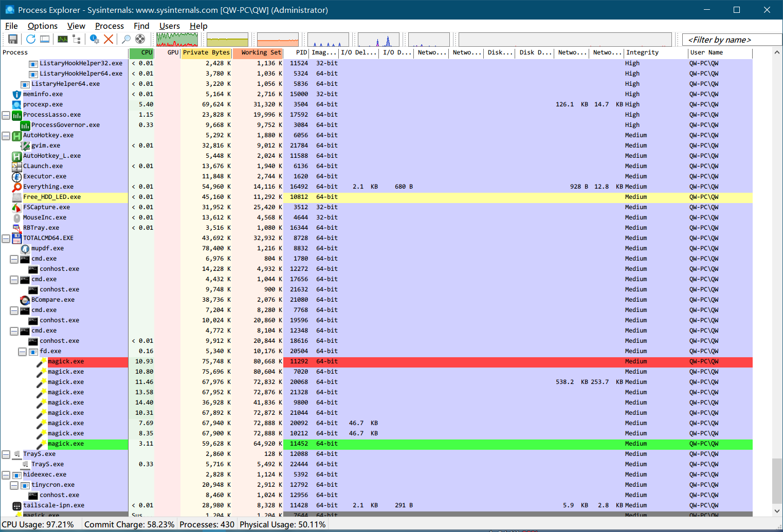Image resolution: width=783 pixels, height=532 pixels.
Task: Click the CPU Usage: 97.21% status text
Action: coord(38,524)
